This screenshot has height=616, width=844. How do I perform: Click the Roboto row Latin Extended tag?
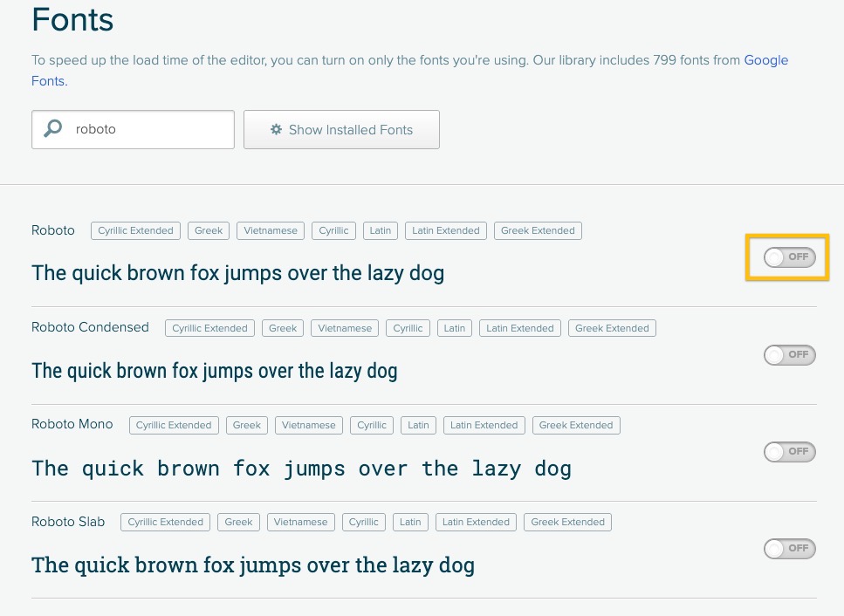click(446, 231)
